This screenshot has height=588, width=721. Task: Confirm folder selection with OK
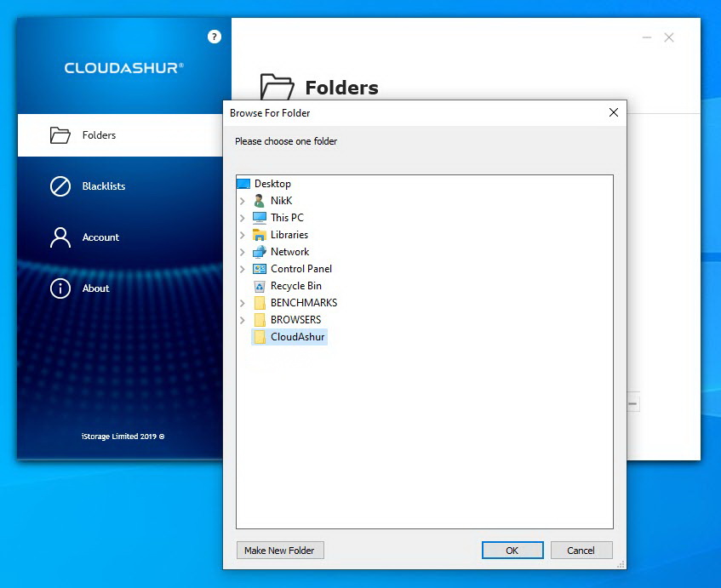point(512,551)
